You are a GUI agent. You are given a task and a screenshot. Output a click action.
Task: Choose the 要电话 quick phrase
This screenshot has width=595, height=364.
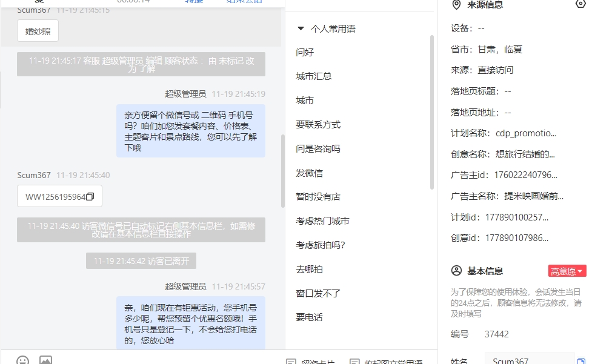tap(310, 317)
